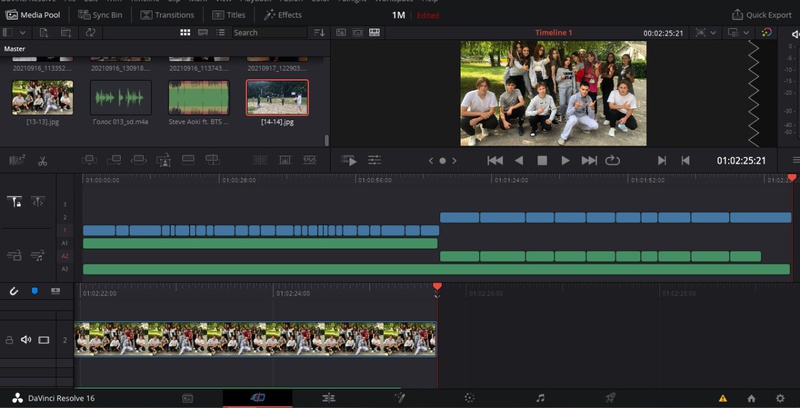The height and width of the screenshot is (408, 800).
Task: Enable locked playhead mode
Action: (14, 201)
